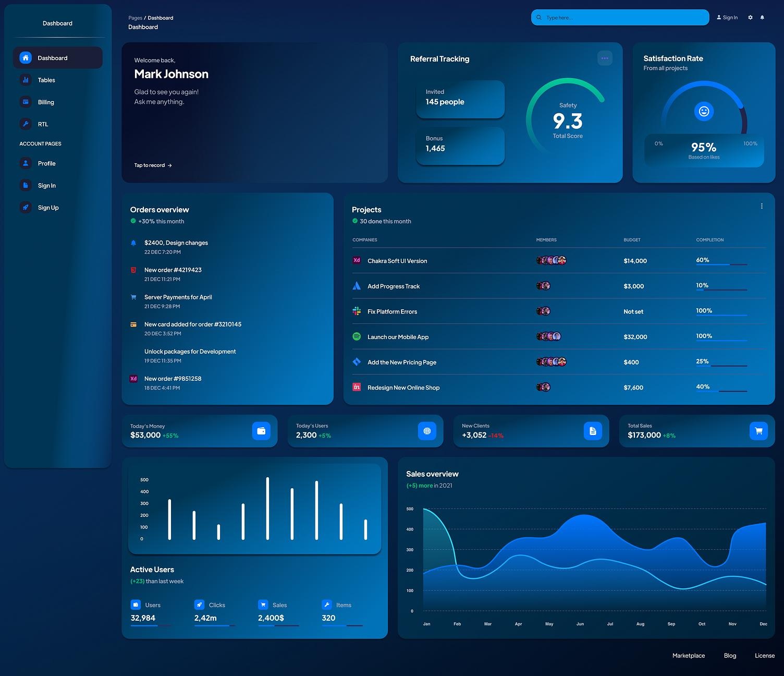This screenshot has width=784, height=676.
Task: Click the Pages breadcrumb link
Action: tap(135, 18)
